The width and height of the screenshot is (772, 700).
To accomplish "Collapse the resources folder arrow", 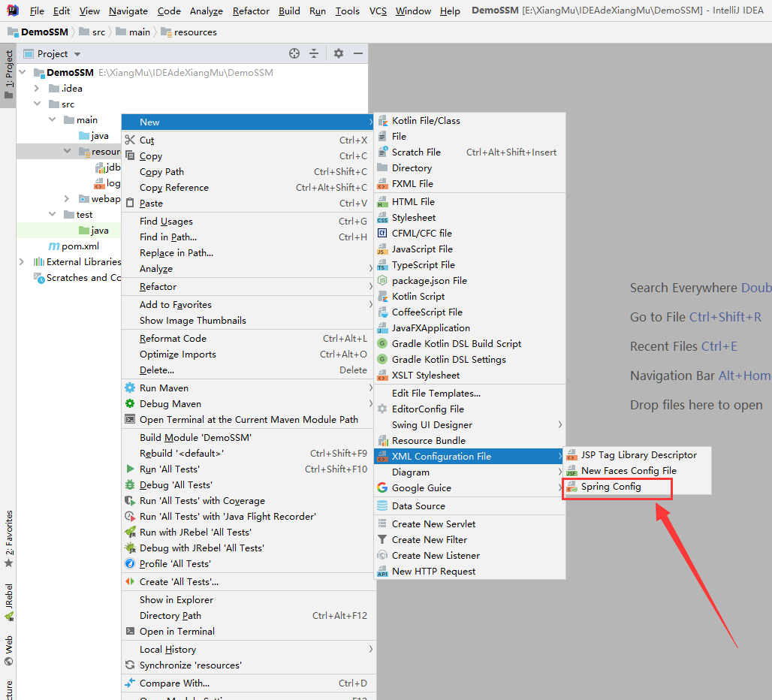I will (68, 151).
